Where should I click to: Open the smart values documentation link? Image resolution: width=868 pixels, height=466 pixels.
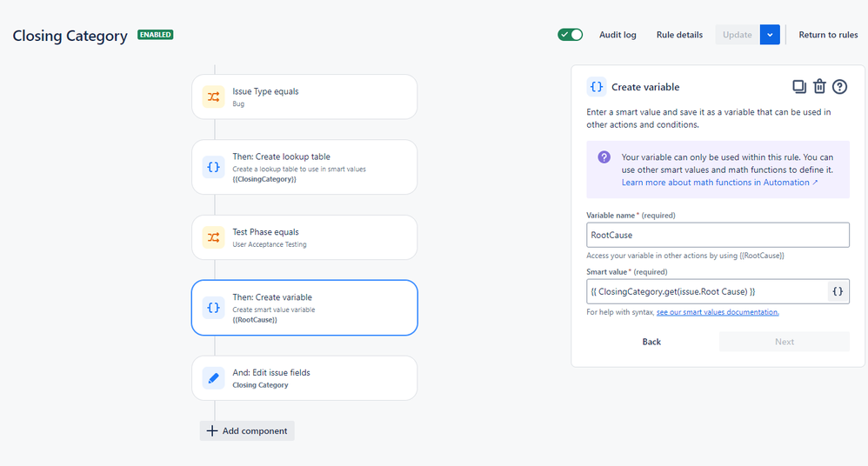coord(718,312)
